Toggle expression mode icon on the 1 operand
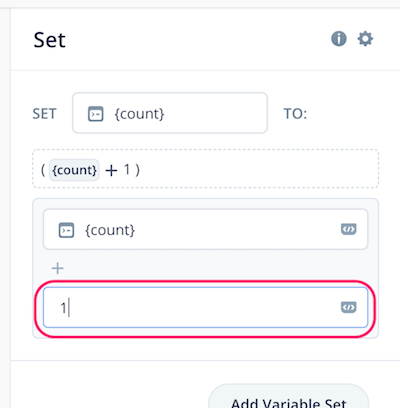Viewport: 400px width, 408px height. click(x=349, y=307)
